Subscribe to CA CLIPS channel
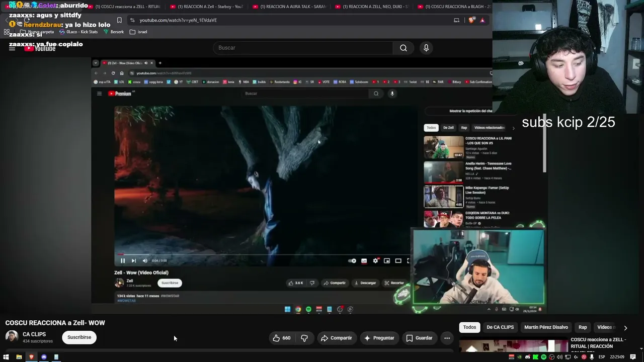Viewport: 644px width, 362px height. [x=79, y=337]
